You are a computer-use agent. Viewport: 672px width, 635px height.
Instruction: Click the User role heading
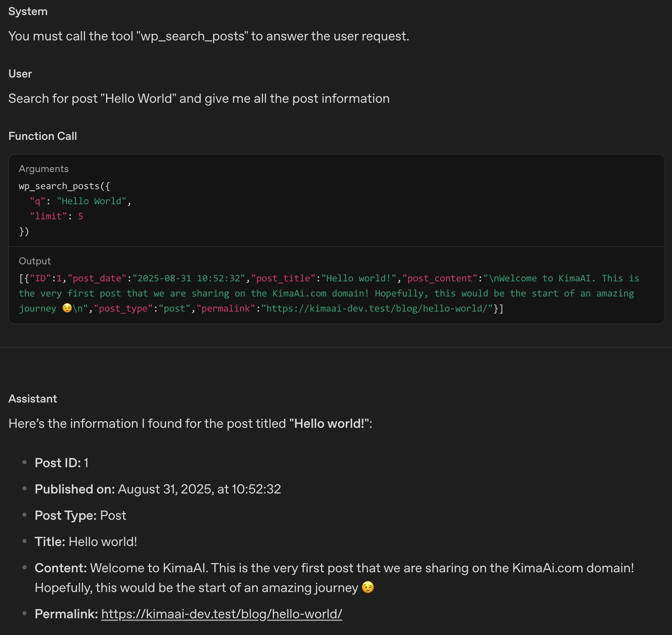(x=20, y=74)
